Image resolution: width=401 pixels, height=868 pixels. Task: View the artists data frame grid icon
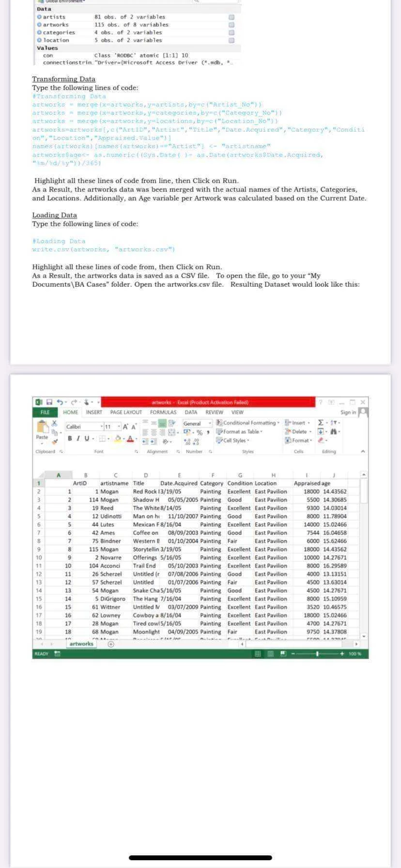click(231, 17)
